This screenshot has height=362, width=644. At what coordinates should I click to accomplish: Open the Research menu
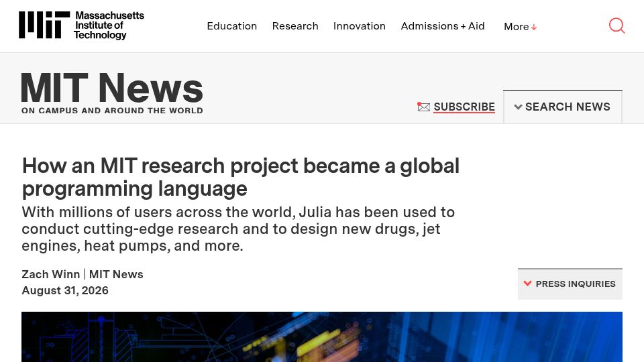click(x=295, y=26)
